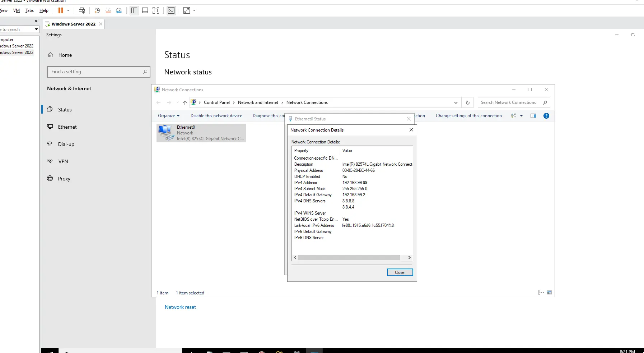Click Disable this network device

click(x=216, y=116)
